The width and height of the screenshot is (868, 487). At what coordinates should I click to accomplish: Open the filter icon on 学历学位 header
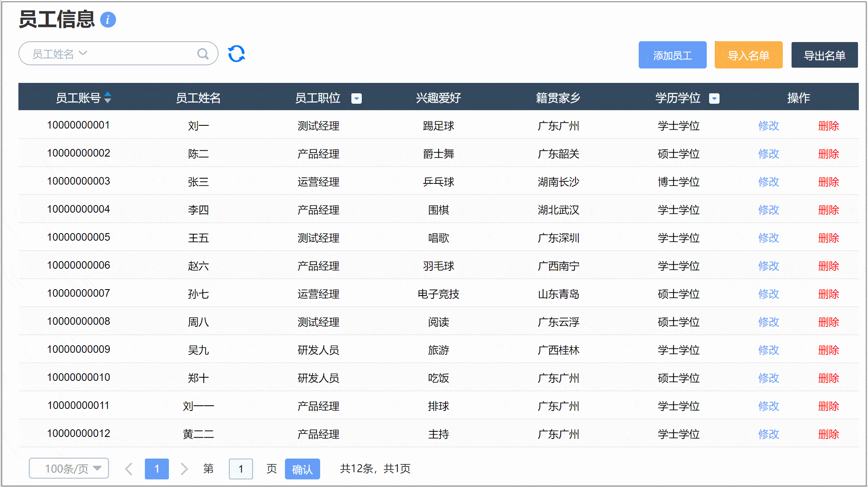point(714,98)
